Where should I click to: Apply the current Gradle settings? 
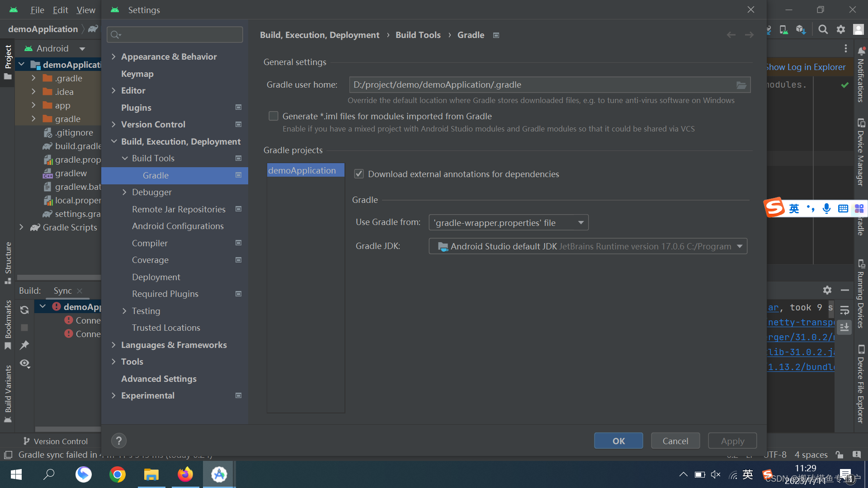(x=732, y=441)
